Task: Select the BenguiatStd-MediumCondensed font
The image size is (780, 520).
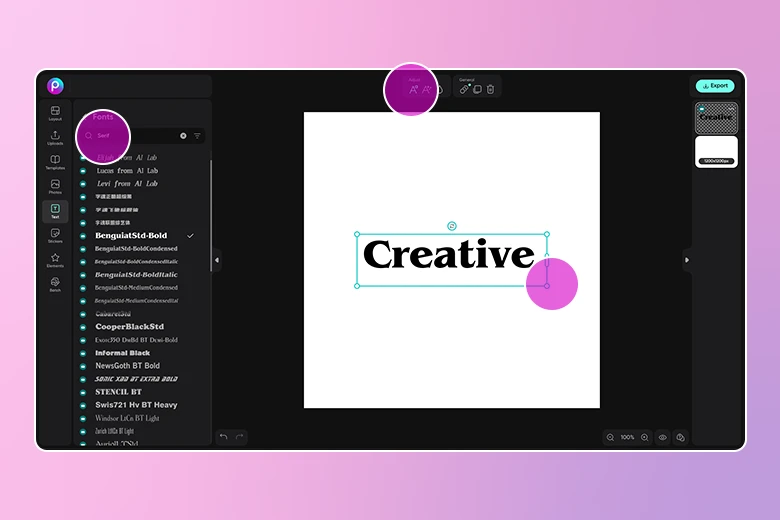Action: (x=136, y=288)
